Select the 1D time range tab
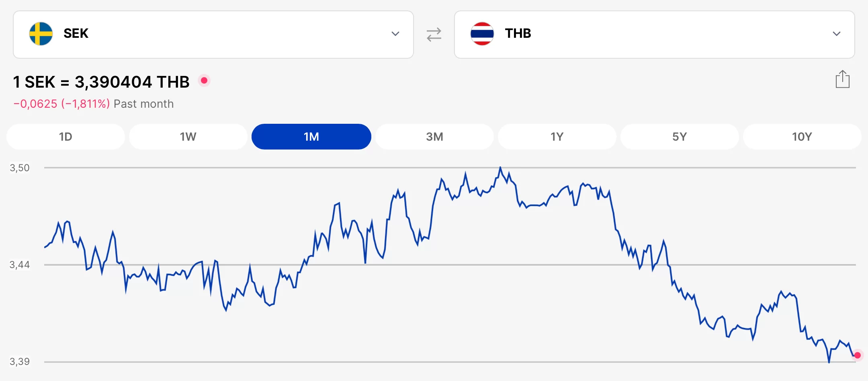 [x=66, y=137]
